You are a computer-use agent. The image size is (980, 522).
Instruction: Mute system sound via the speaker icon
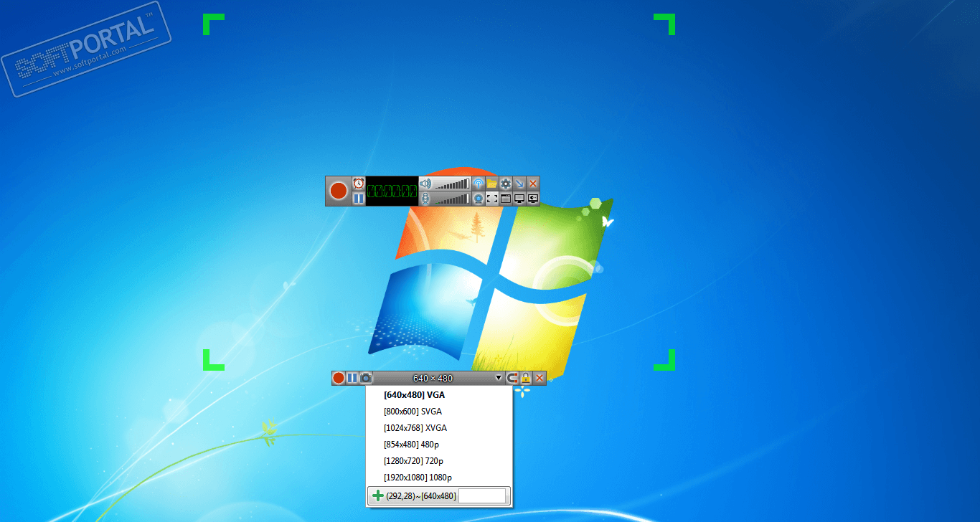(x=425, y=184)
